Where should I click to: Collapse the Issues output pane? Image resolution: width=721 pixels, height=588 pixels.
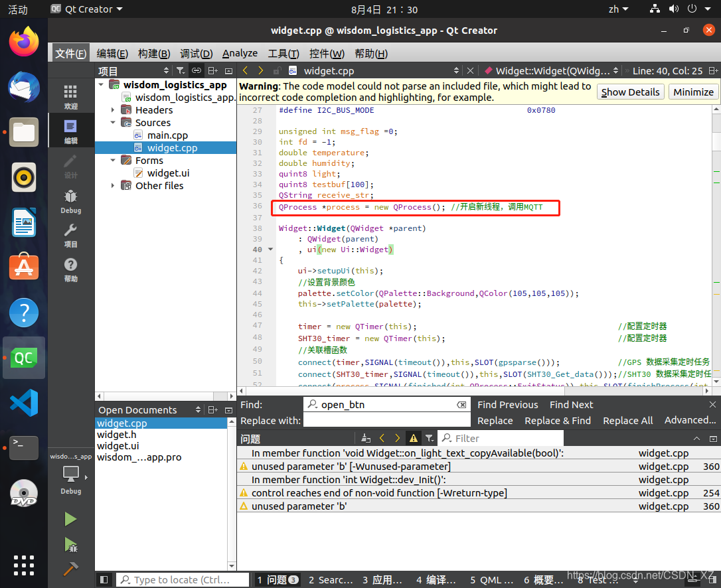pos(696,439)
